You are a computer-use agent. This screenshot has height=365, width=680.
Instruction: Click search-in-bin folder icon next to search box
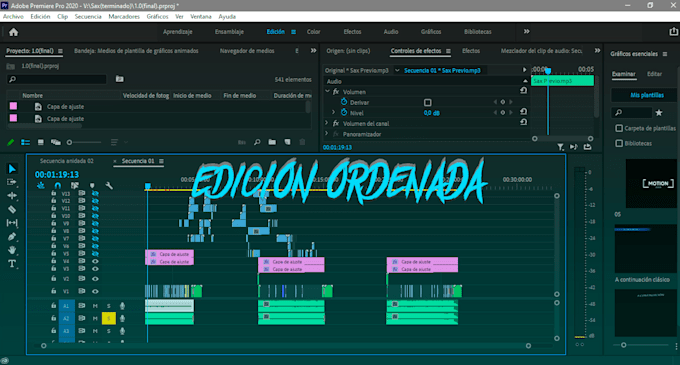(x=120, y=79)
